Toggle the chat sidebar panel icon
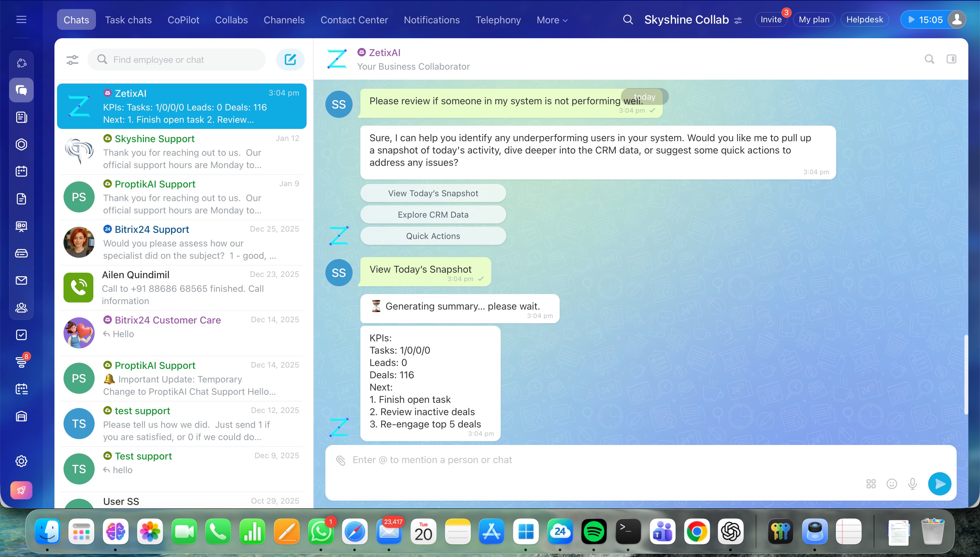The width and height of the screenshot is (980, 557). (951, 59)
